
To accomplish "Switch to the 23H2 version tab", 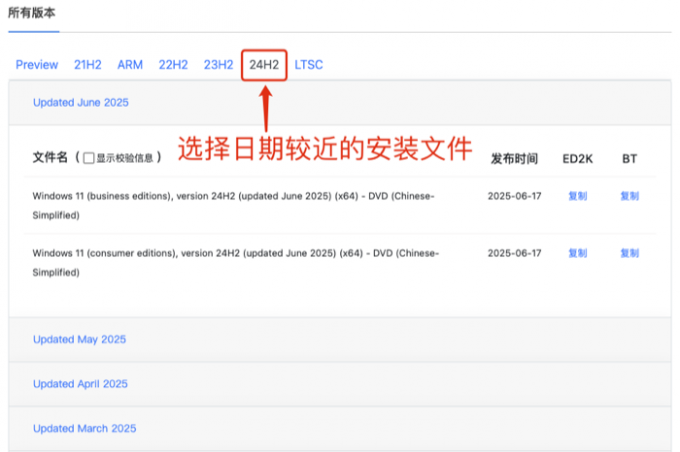I will tap(219, 65).
